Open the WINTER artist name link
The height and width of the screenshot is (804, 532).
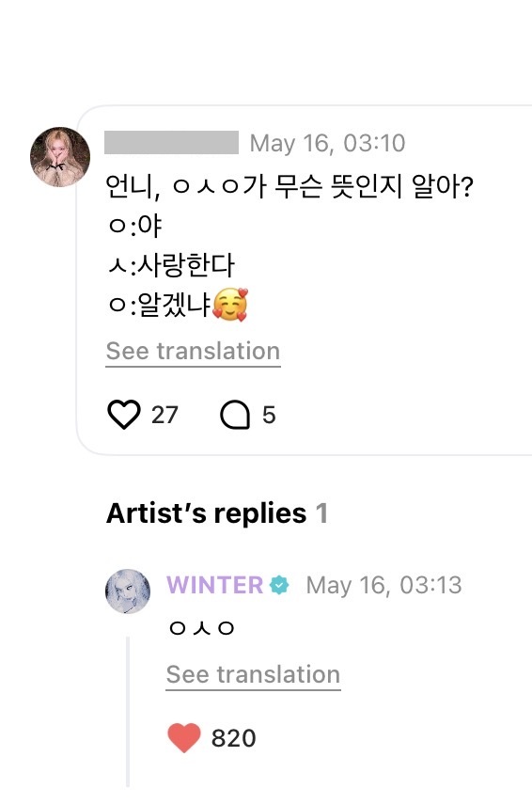tap(214, 585)
